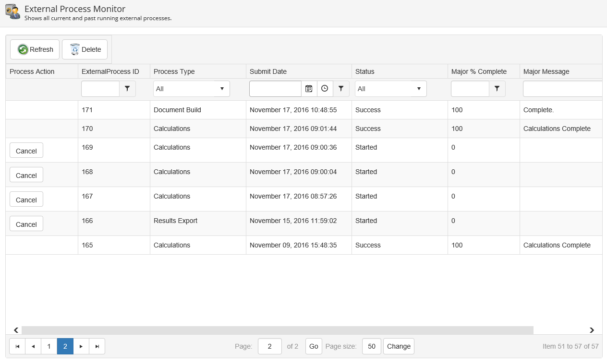The height and width of the screenshot is (364, 607).
Task: Switch to page 1 in pager
Action: click(49, 346)
